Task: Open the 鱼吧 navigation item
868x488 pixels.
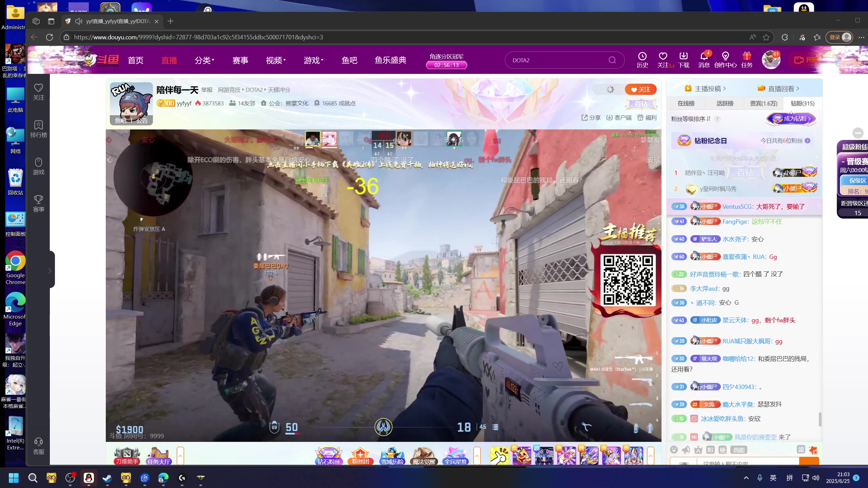Action: click(349, 60)
